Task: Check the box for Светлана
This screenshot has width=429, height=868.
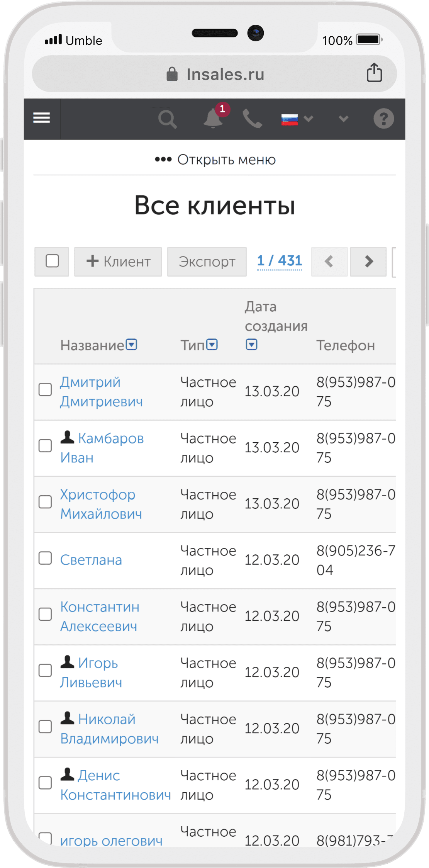Action: [x=45, y=558]
